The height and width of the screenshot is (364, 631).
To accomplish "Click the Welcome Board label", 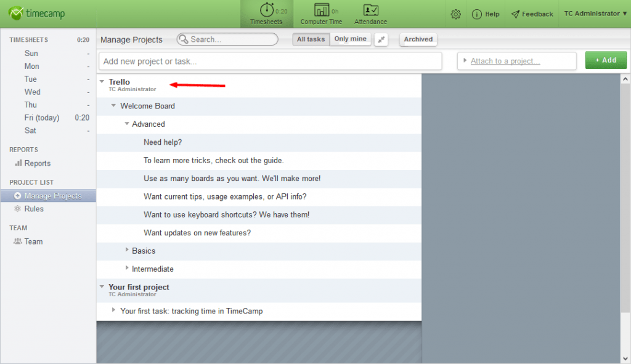I will click(147, 106).
